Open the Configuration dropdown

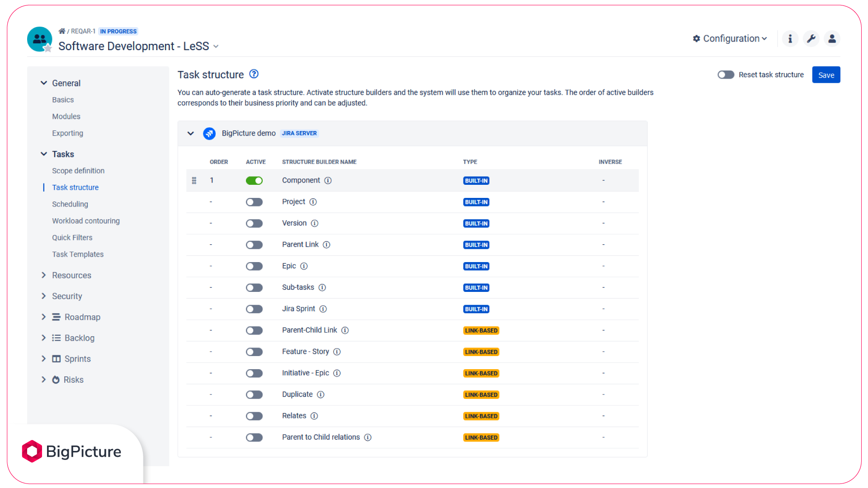tap(730, 39)
